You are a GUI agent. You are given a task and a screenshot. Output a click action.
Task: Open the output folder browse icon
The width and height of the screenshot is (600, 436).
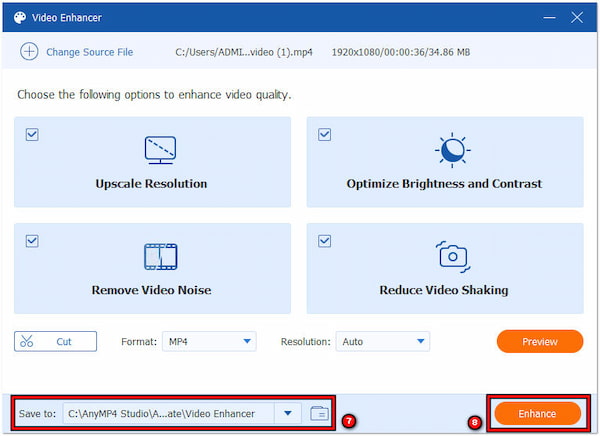pos(318,413)
